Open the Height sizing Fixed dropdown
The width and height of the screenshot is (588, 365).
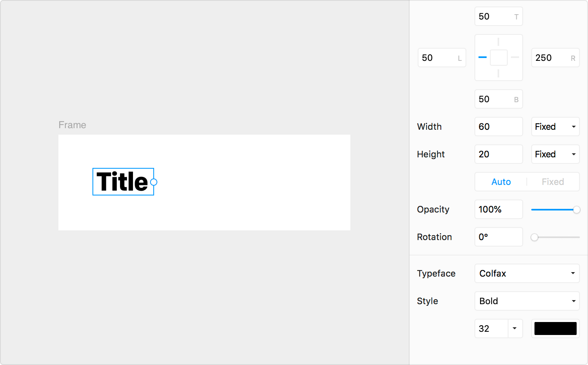click(x=555, y=154)
